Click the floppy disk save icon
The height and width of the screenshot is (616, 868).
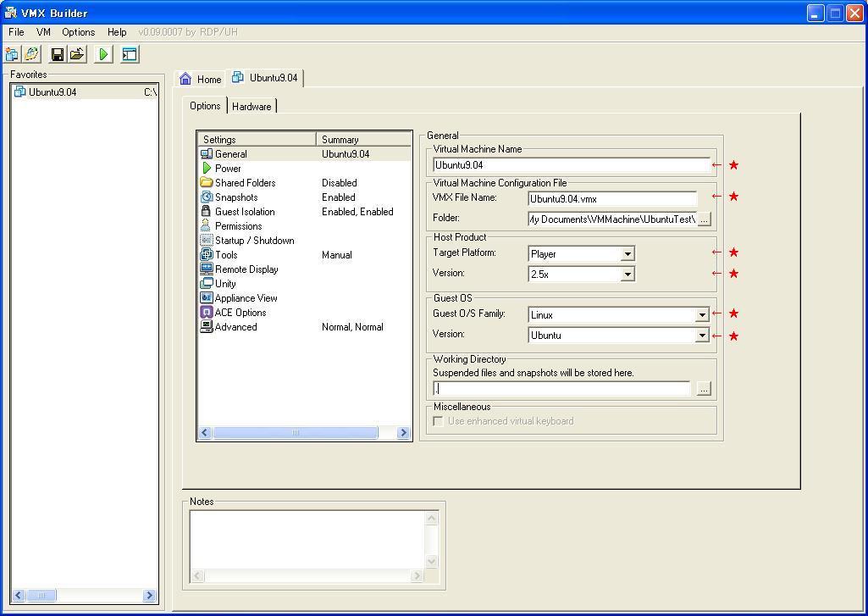[57, 54]
